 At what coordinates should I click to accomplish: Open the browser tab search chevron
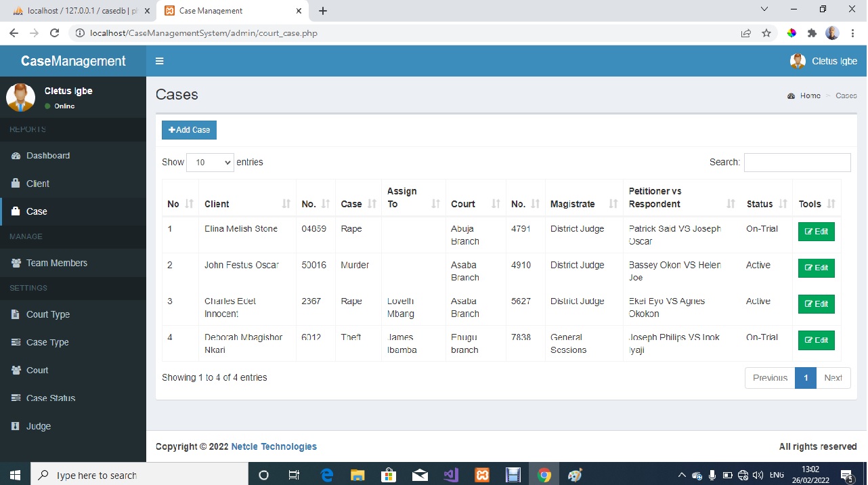[764, 9]
